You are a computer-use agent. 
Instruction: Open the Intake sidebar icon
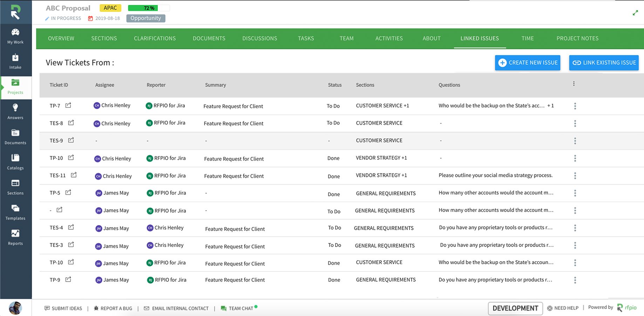(15, 61)
